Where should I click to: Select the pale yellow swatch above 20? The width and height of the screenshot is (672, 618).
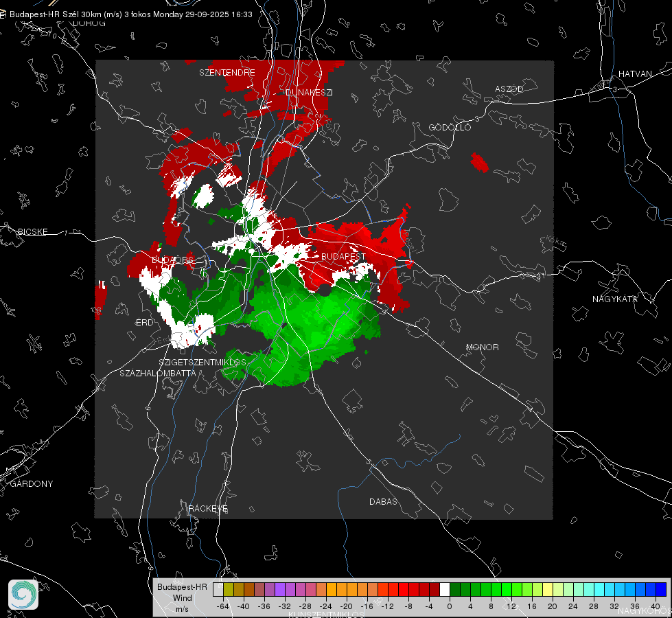tap(548, 590)
